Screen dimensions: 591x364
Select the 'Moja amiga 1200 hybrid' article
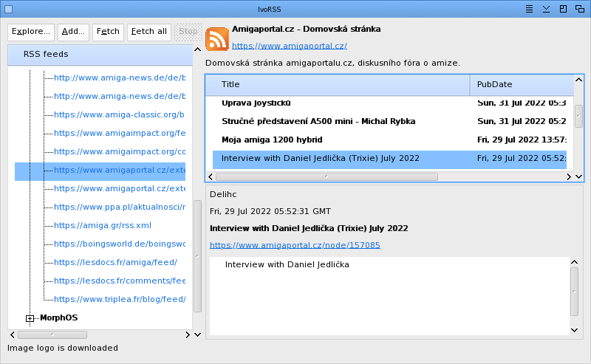tap(271, 140)
